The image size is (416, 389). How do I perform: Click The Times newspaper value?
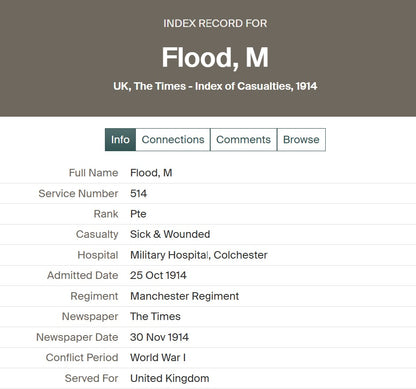pos(155,316)
